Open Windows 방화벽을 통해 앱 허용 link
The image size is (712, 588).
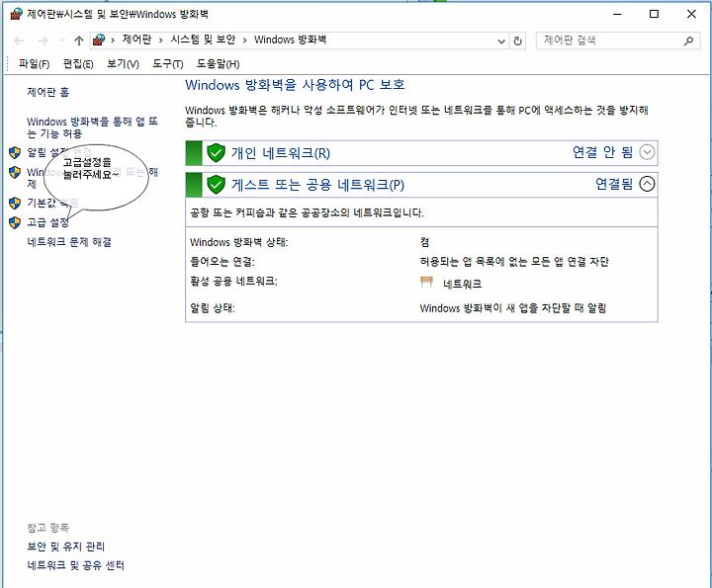[x=92, y=127]
